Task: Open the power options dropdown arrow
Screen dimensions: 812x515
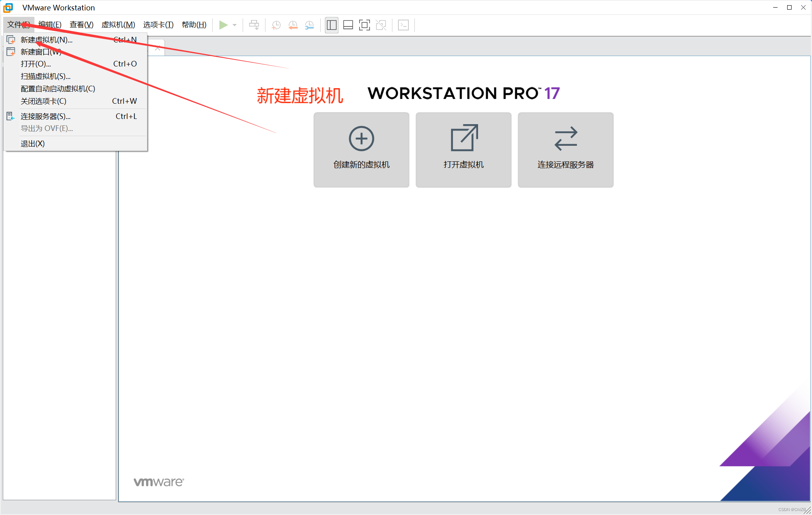Action: 235,25
